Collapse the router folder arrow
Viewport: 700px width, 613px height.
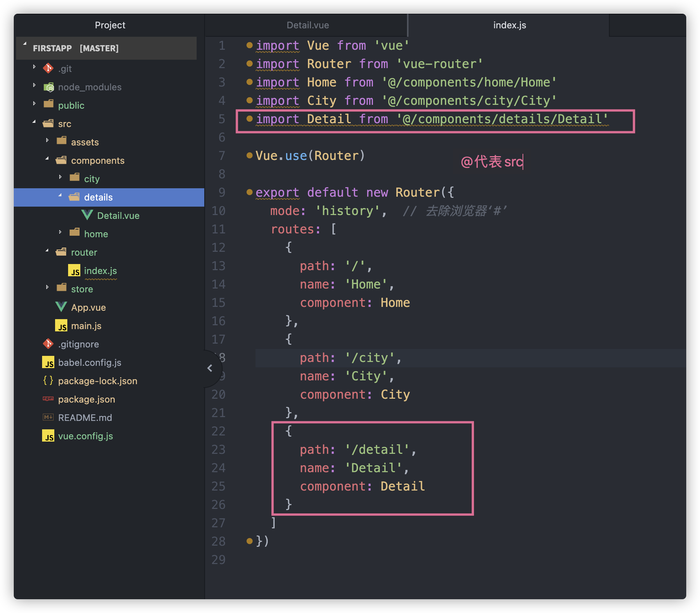(47, 250)
